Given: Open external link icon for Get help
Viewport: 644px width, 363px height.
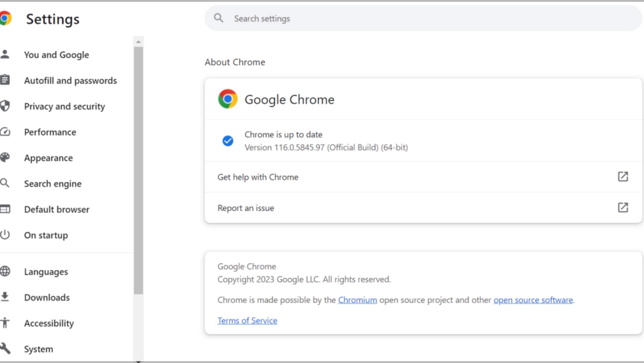Looking at the screenshot, I should [x=623, y=177].
